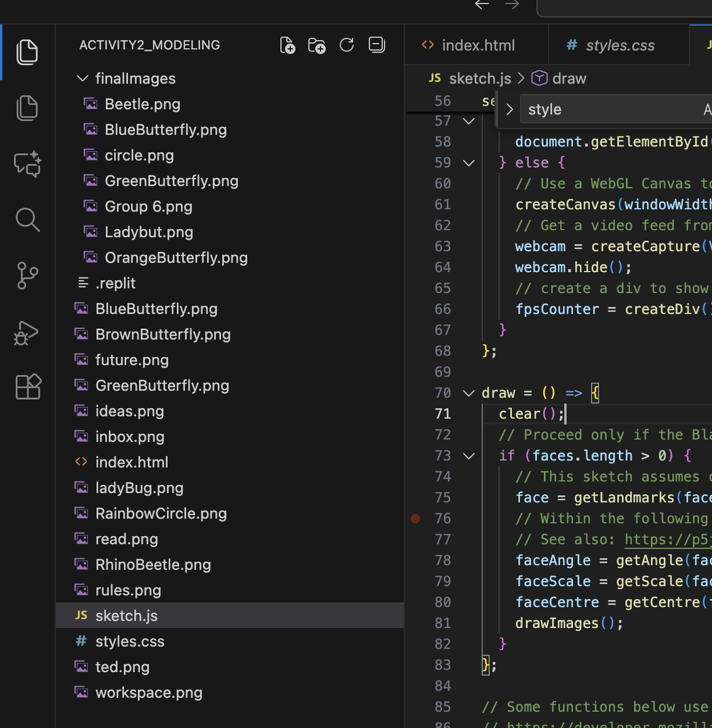Toggle the breakpoint on line 76
The width and height of the screenshot is (712, 728).
pyautogui.click(x=415, y=518)
